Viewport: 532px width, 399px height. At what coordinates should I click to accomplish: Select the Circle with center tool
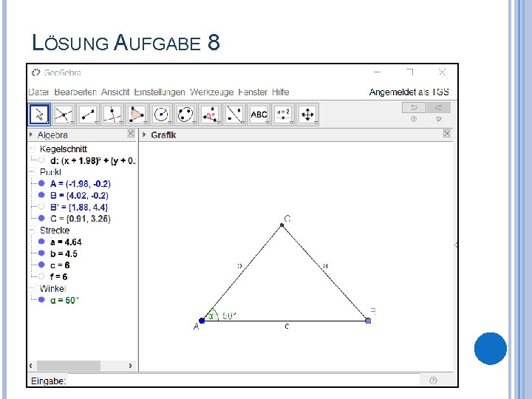click(x=162, y=115)
